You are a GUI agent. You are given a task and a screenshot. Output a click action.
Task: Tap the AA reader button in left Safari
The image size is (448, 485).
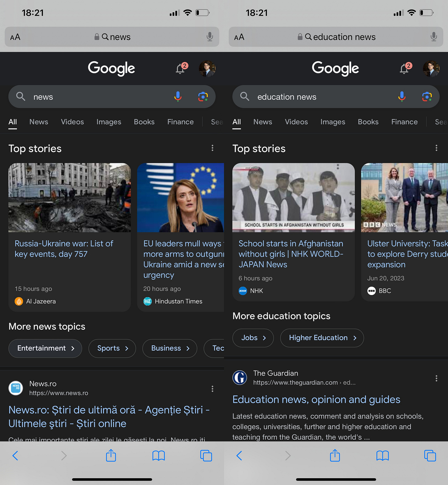[15, 37]
